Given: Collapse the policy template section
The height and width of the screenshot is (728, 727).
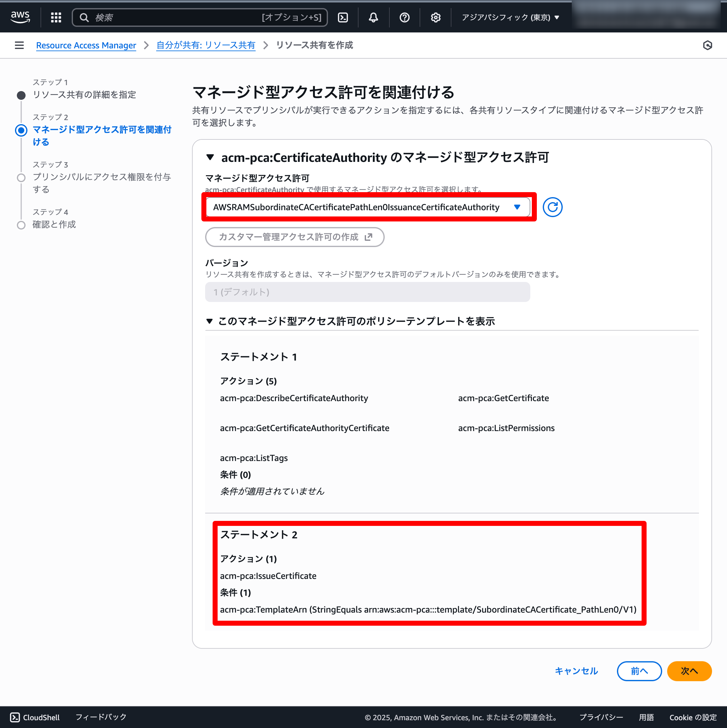Looking at the screenshot, I should 210,321.
